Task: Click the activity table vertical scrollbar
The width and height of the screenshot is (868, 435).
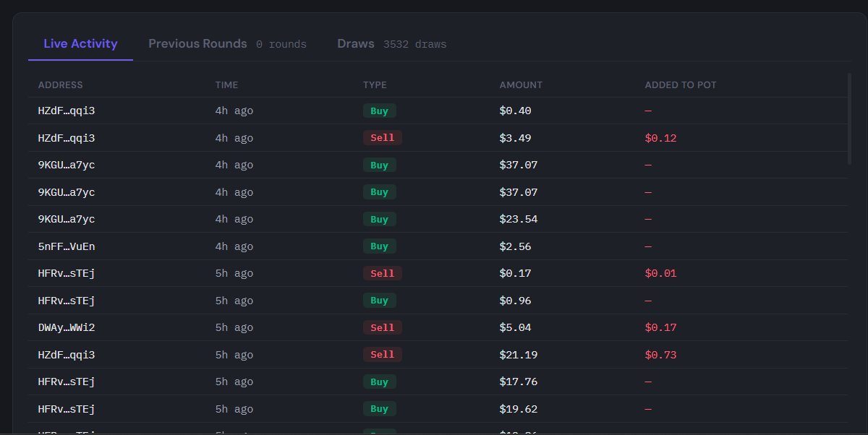Action: pyautogui.click(x=849, y=119)
